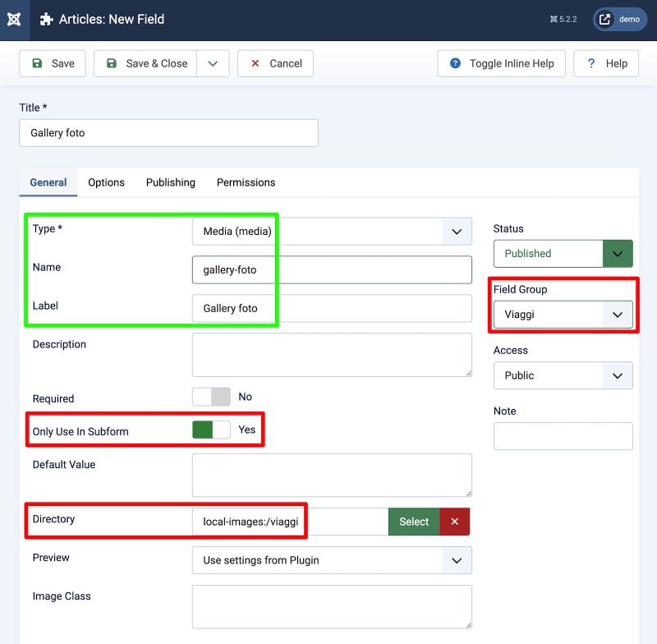The width and height of the screenshot is (657, 644).
Task: Open the Field Group dropdown set to Viaggi
Action: [x=563, y=314]
